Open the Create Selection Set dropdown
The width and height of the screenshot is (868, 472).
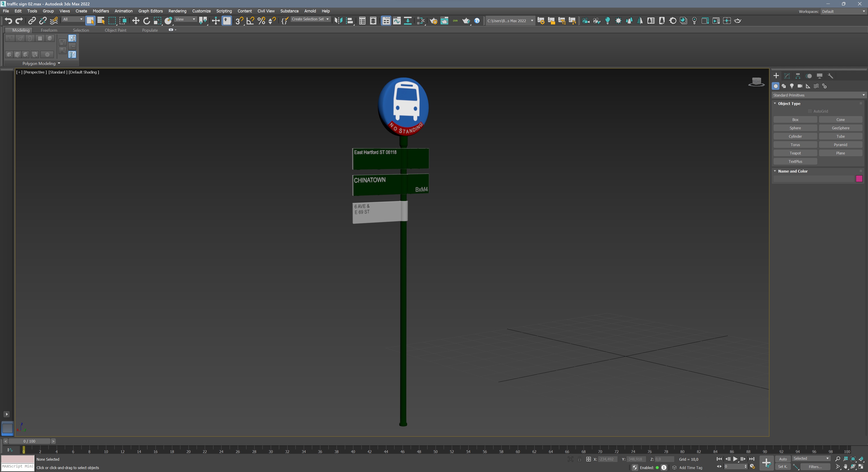point(310,19)
